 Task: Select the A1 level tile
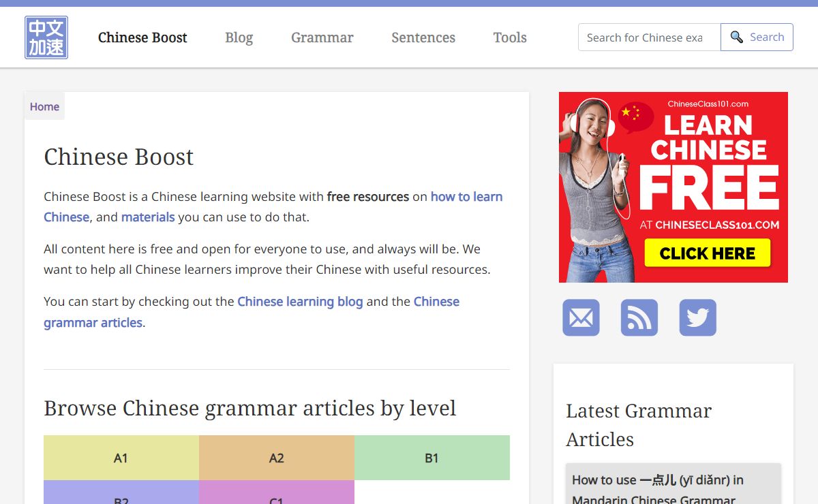click(121, 458)
